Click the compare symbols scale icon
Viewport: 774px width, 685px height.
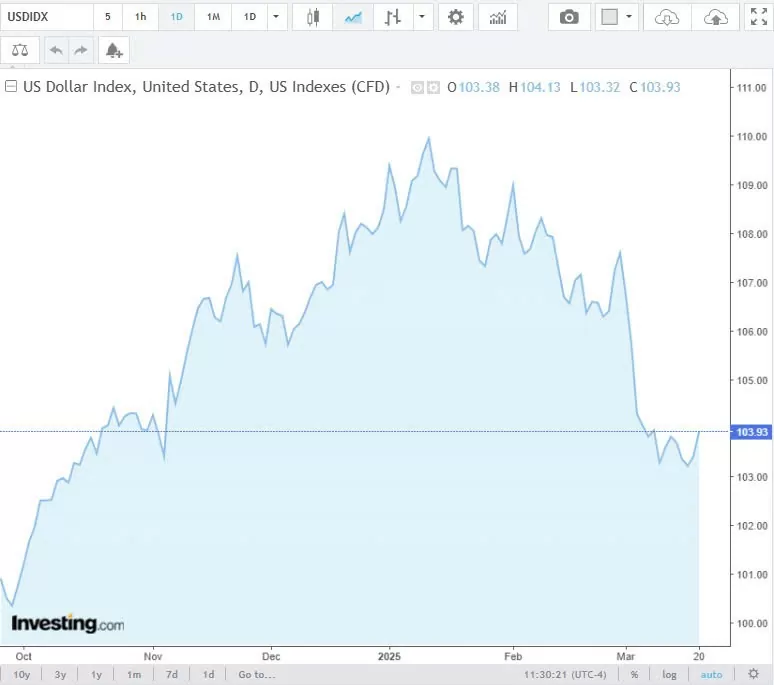tap(21, 50)
